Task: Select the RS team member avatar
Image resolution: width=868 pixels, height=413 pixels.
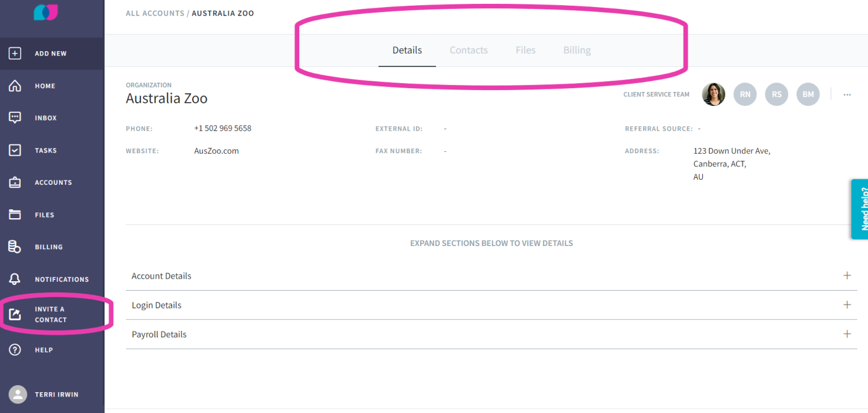Action: tap(777, 94)
